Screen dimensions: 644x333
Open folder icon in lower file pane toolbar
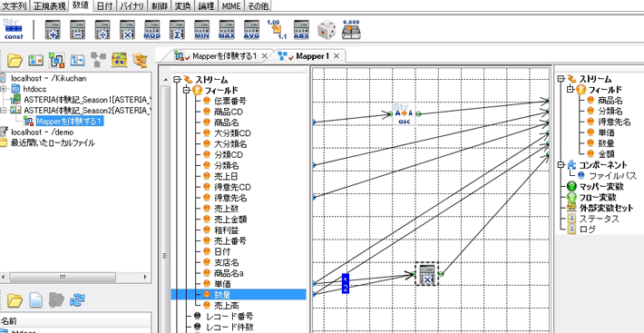pyautogui.click(x=15, y=300)
